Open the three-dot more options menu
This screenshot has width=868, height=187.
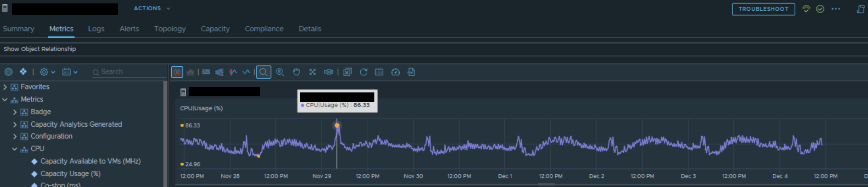coord(836,9)
